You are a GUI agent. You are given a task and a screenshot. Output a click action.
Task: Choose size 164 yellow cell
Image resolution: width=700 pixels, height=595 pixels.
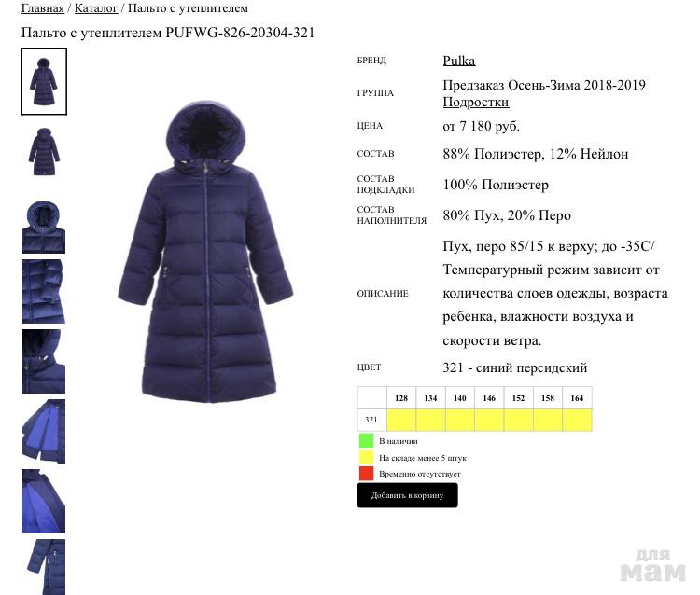click(577, 421)
